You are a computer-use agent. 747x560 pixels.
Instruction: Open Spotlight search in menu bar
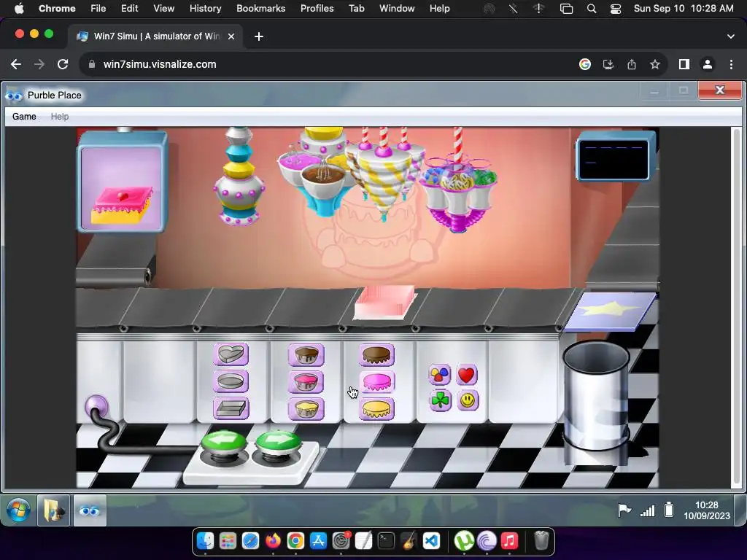tap(592, 9)
